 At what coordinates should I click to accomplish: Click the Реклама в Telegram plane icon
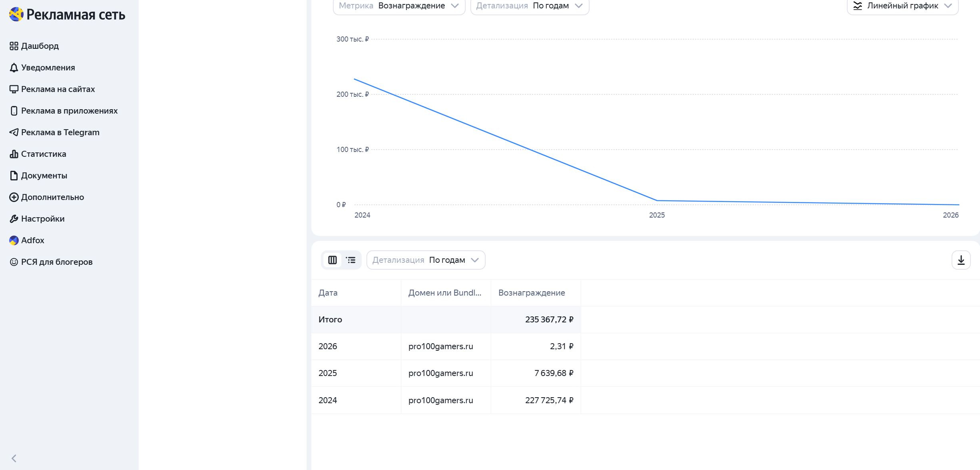14,132
